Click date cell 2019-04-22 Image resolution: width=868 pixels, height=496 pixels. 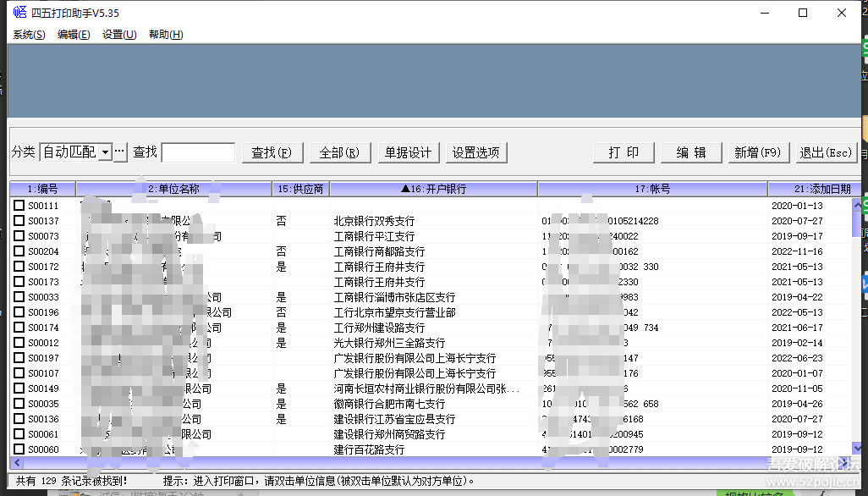pos(797,297)
